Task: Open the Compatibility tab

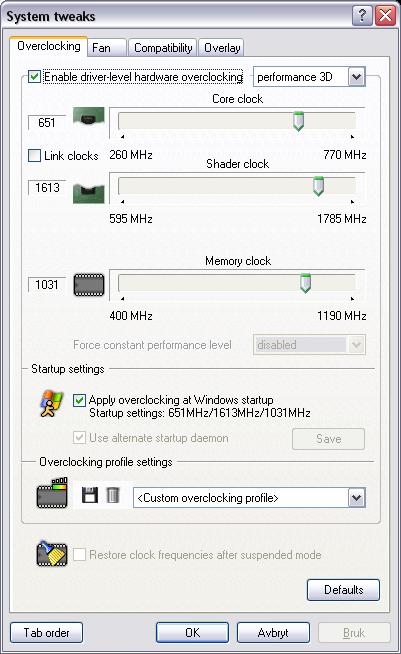Action: pos(163,48)
